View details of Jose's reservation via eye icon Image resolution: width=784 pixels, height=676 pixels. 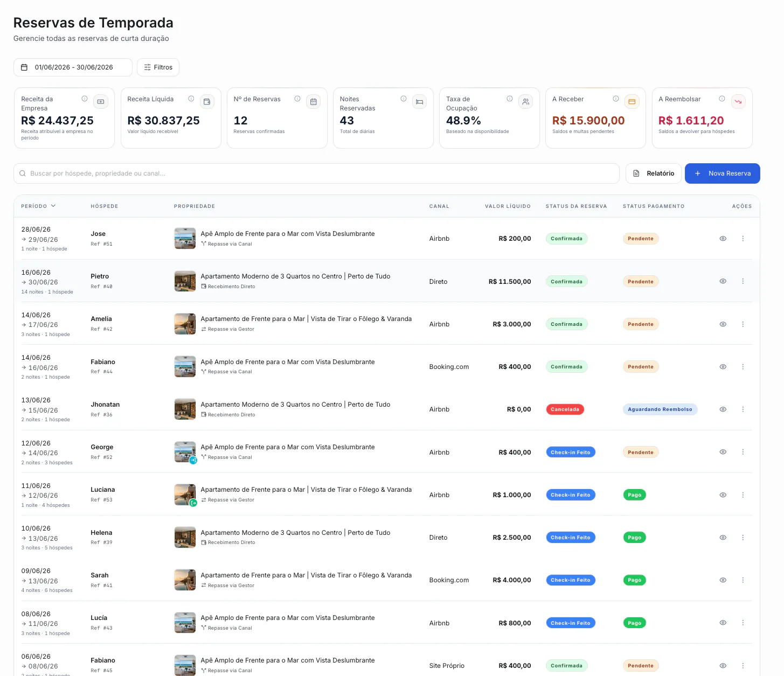click(x=723, y=239)
